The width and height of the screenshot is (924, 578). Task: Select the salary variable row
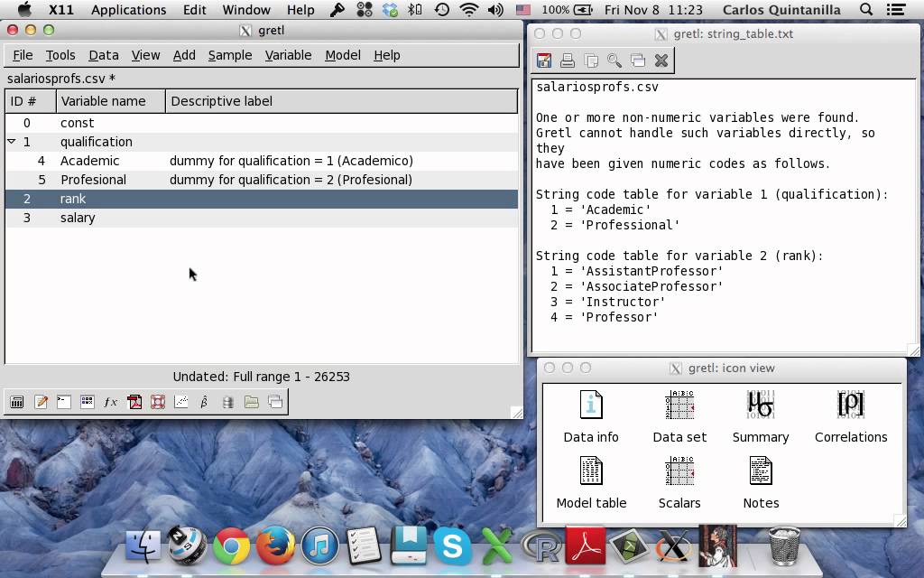click(x=78, y=218)
